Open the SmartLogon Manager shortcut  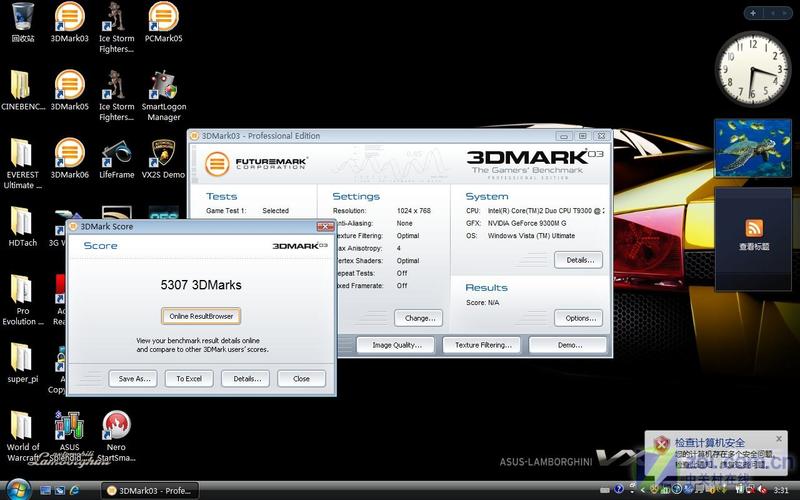tap(163, 96)
